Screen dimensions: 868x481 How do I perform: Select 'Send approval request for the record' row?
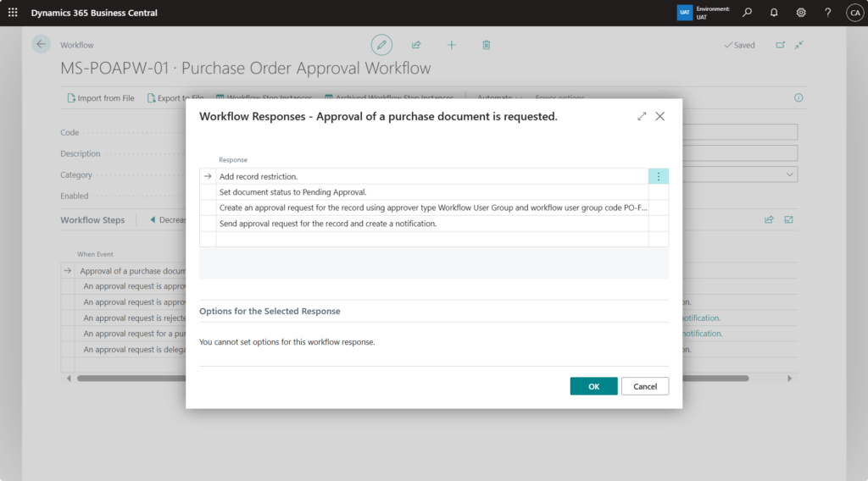coord(432,224)
